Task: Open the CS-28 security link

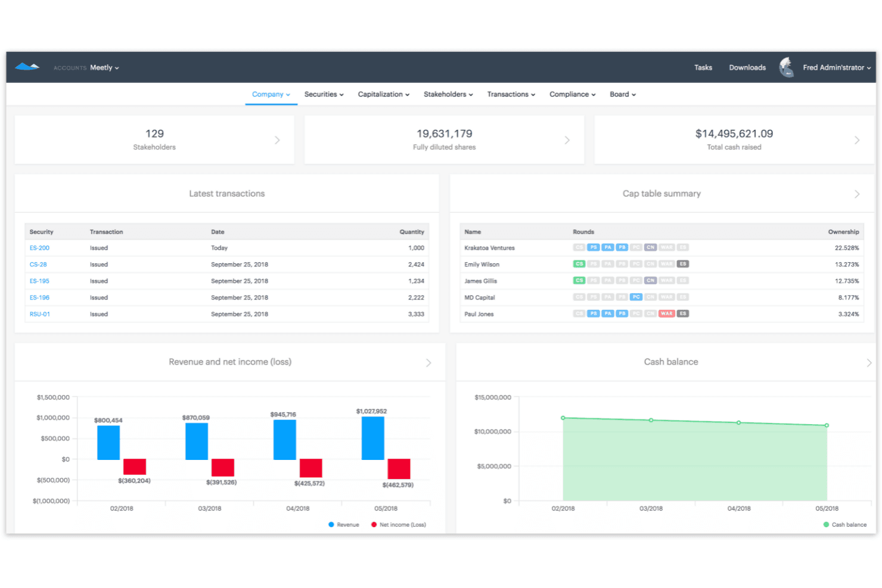Action: click(38, 265)
